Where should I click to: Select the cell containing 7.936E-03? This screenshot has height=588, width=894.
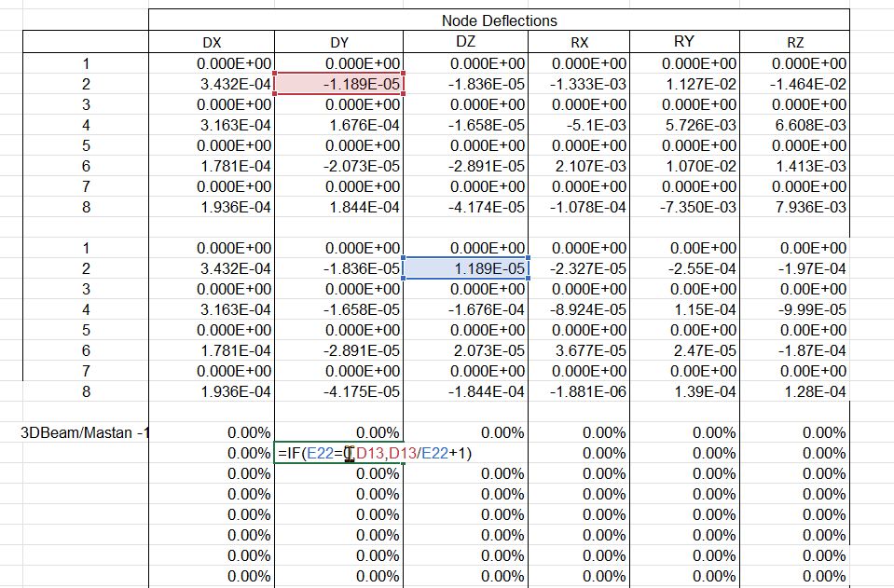tap(794, 207)
